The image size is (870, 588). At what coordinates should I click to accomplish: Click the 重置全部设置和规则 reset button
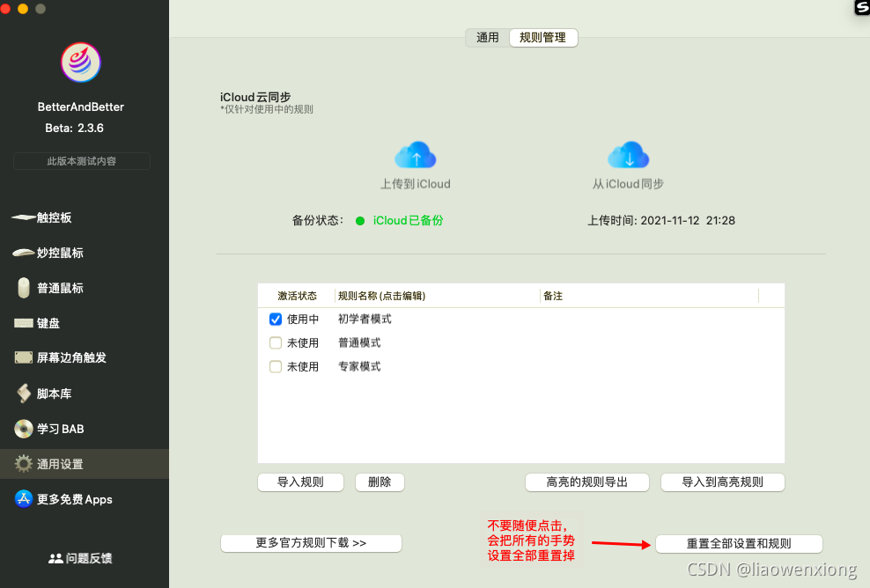pos(739,543)
